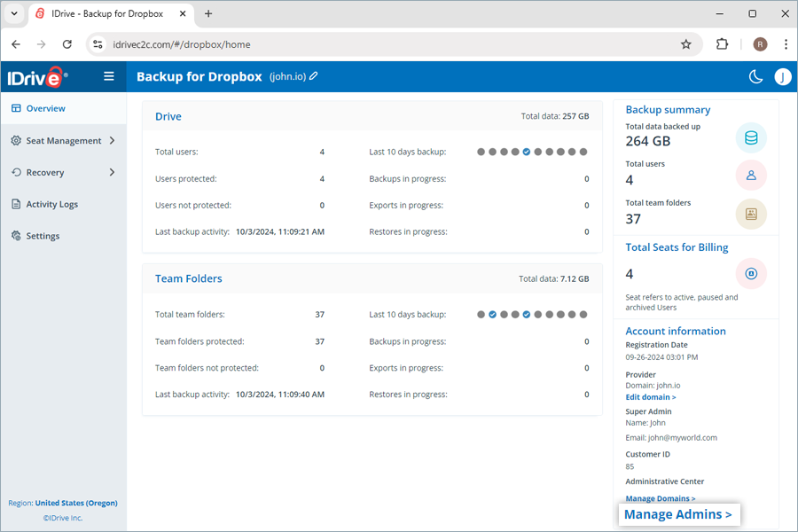The image size is (798, 532).
Task: Click the Total users person icon
Action: pos(751,175)
